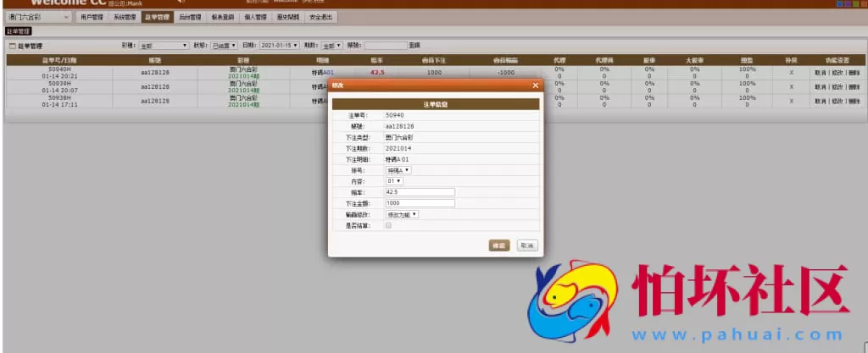Click the 查询 search button
This screenshot has height=353, width=868.
click(x=414, y=46)
